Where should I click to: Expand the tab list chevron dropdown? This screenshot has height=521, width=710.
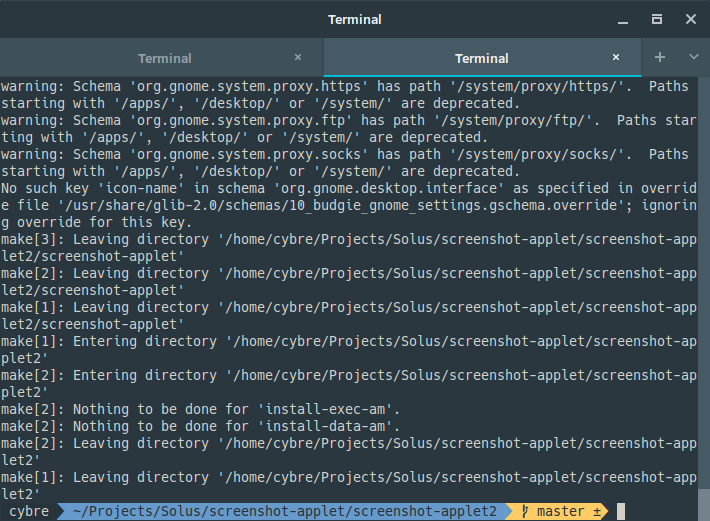pyautogui.click(x=694, y=57)
